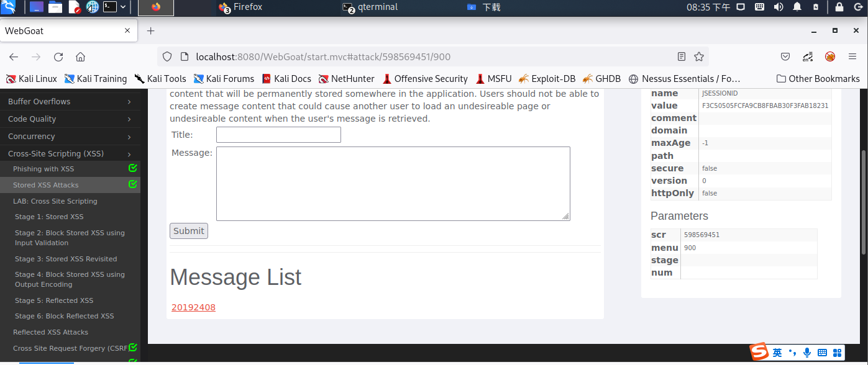Viewport: 868px width, 365px height.
Task: Open notifications bell in tray
Action: click(x=797, y=7)
